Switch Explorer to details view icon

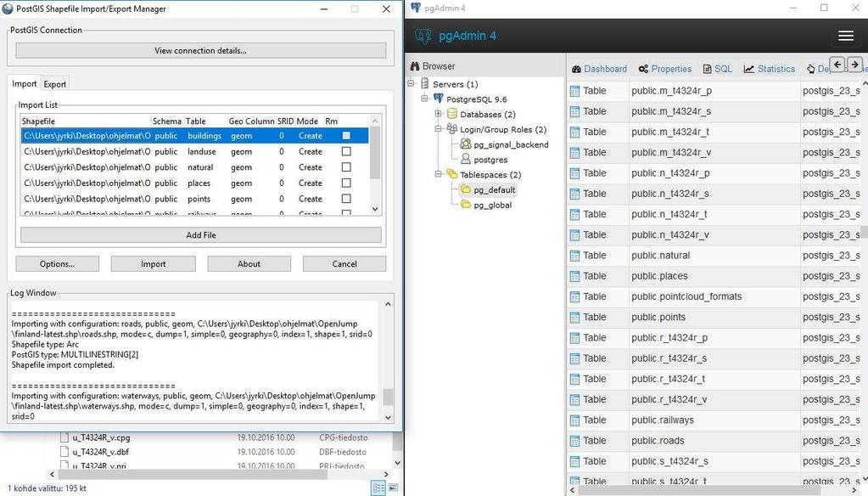click(x=378, y=488)
